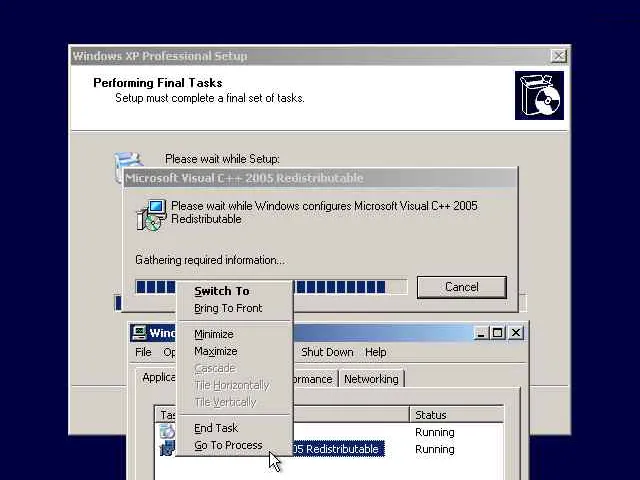The image size is (640, 480).
Task: Maximize the Task Manager window
Action: [x=498, y=333]
